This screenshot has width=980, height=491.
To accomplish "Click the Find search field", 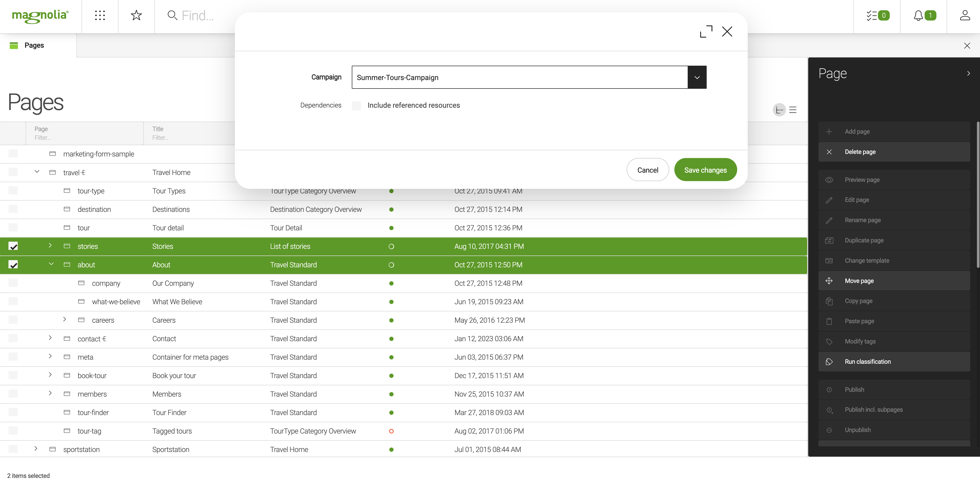I will point(198,15).
